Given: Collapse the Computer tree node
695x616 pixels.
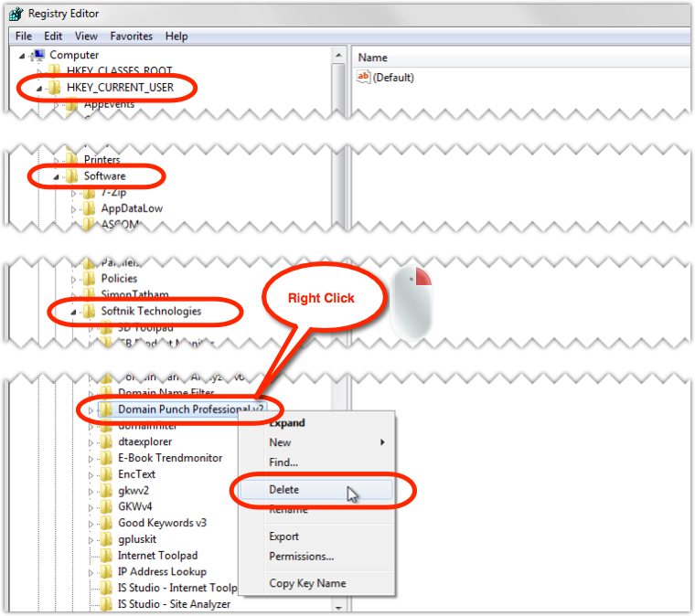Looking at the screenshot, I should (22, 56).
